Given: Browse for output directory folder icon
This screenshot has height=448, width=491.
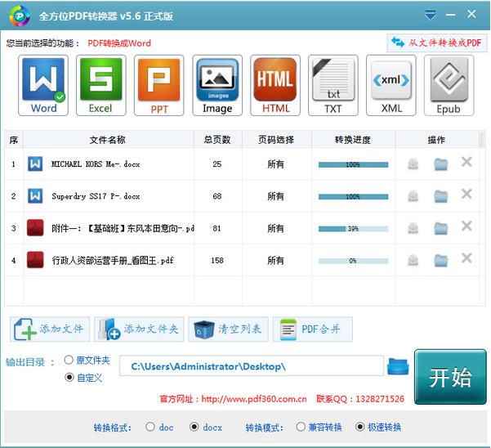Looking at the screenshot, I should click(398, 366).
